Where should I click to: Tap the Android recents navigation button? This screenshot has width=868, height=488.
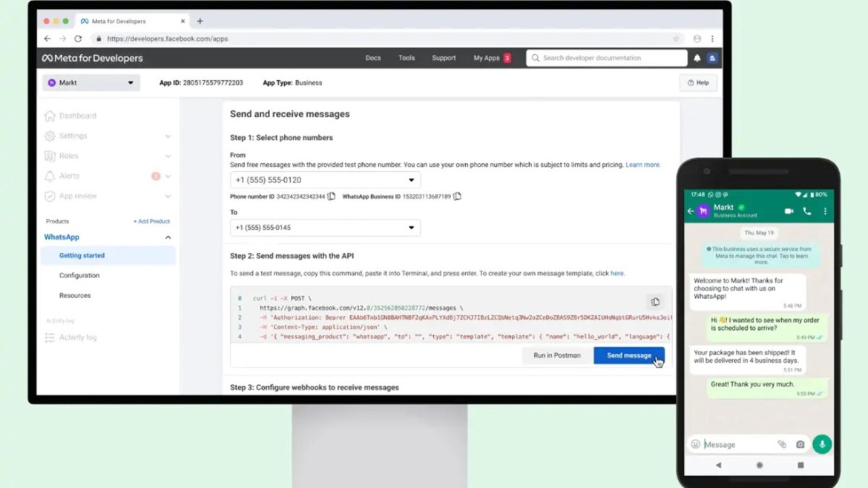tap(800, 465)
